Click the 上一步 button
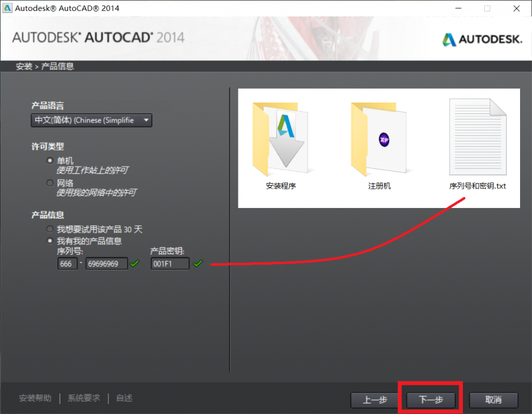532x414 pixels. [375, 400]
